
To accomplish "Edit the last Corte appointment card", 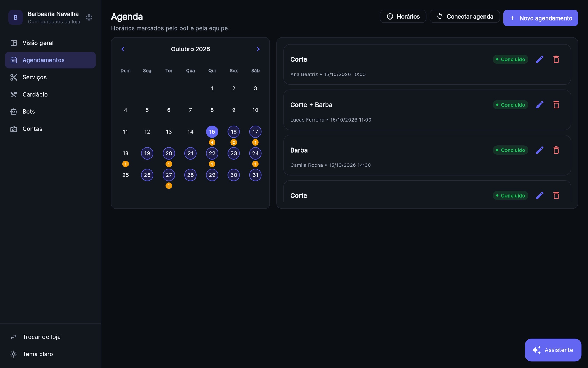I will (x=540, y=195).
